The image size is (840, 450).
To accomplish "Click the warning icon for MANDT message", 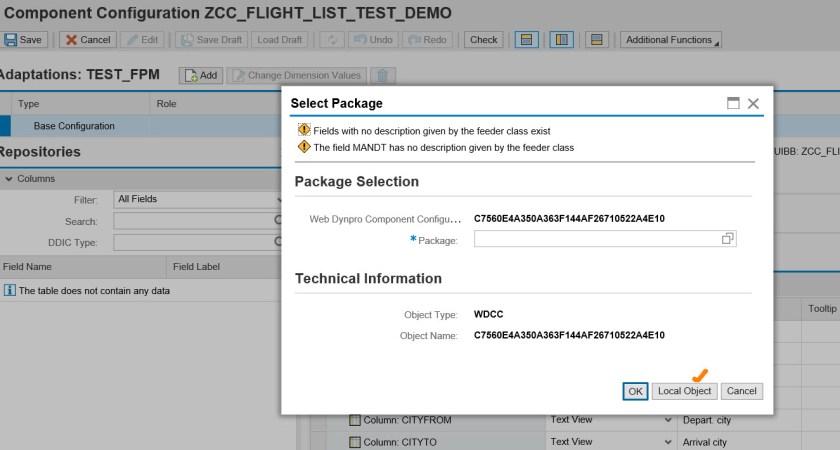I will 304,147.
